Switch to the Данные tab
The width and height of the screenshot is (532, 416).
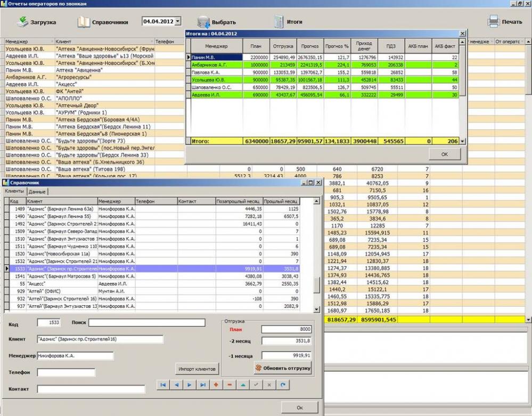37,192
